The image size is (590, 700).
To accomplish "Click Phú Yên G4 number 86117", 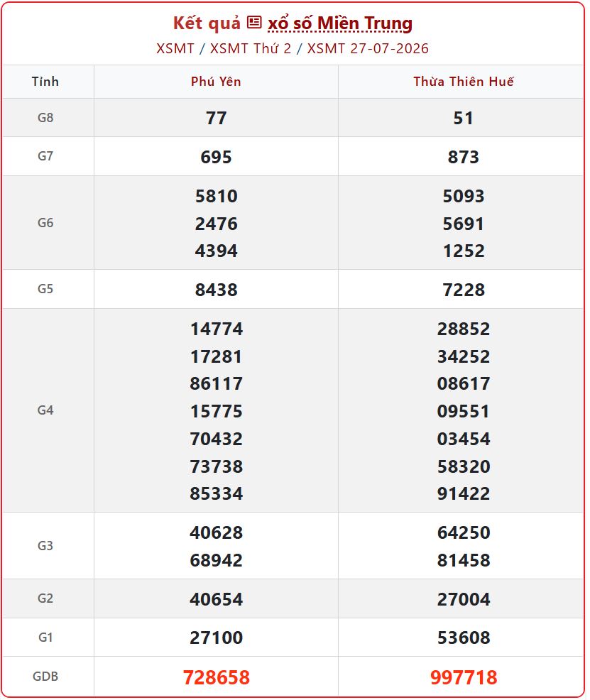I will pos(216,383).
